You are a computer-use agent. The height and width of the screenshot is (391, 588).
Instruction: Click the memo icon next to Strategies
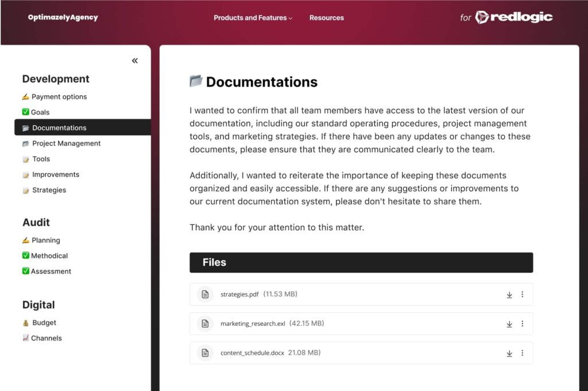point(25,191)
